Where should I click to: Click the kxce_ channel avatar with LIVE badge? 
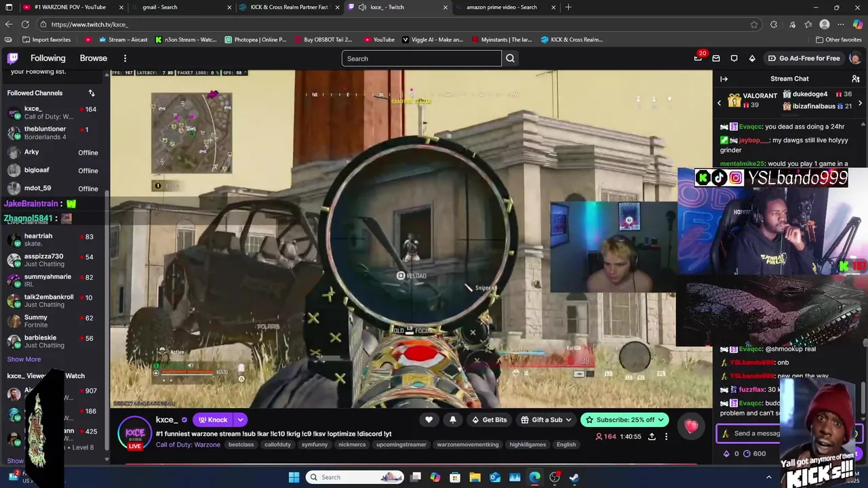[135, 433]
